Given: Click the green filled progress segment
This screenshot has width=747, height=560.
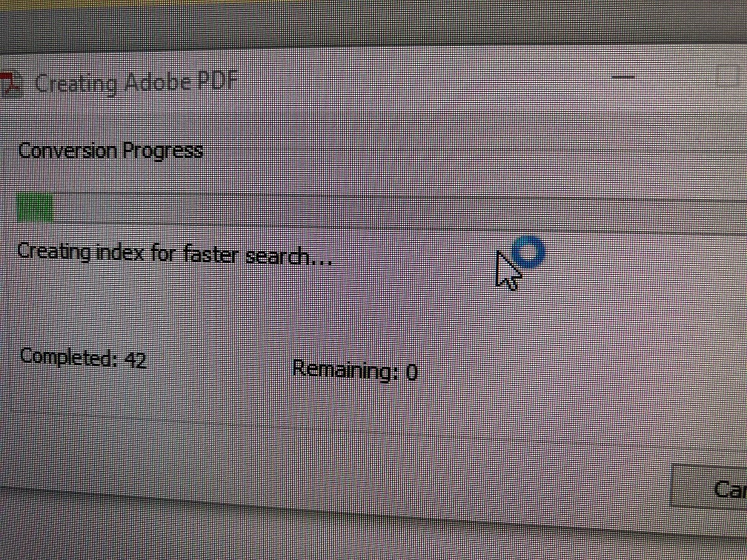Looking at the screenshot, I should pyautogui.click(x=35, y=208).
